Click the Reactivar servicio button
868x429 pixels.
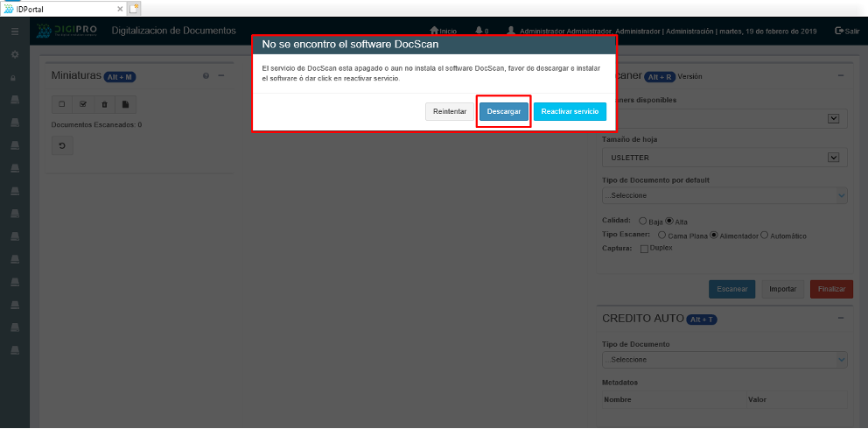coord(570,112)
